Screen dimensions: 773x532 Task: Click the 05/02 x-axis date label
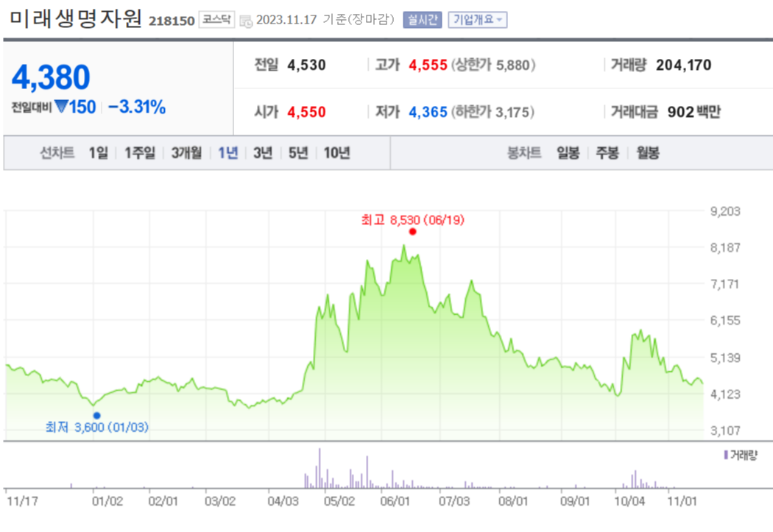[339, 501]
